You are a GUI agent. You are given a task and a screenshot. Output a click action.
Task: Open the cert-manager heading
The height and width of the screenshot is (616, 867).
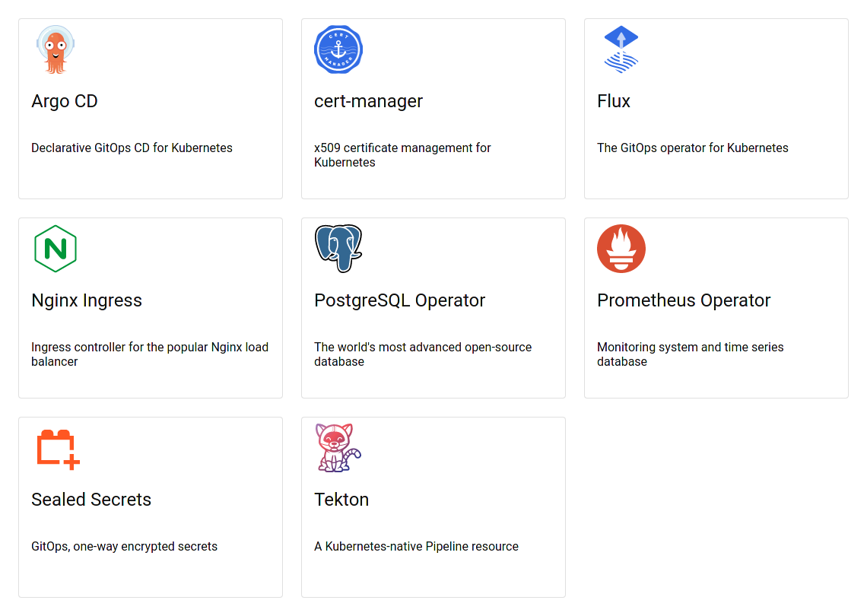click(368, 101)
